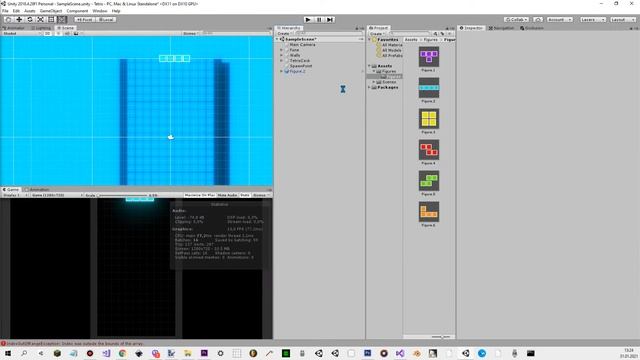Screen dimensions: 640x360
Task: Switch to the Navigation tab
Action: coord(501,28)
